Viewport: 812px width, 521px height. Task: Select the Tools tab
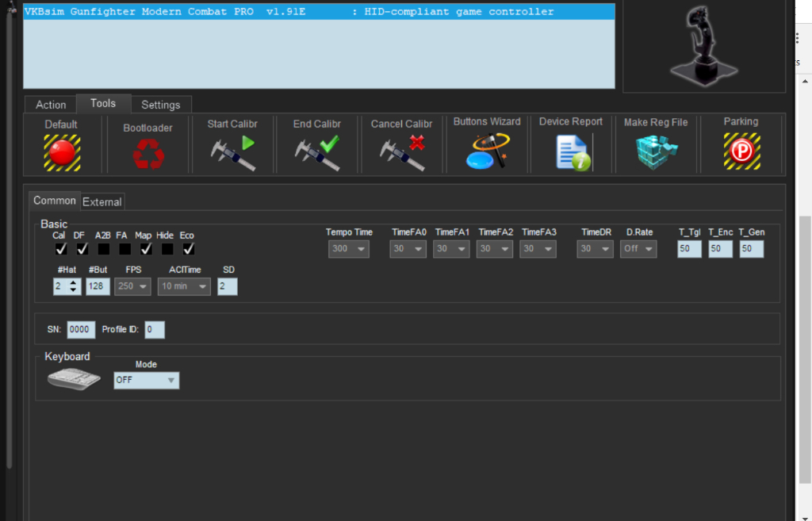tap(103, 104)
